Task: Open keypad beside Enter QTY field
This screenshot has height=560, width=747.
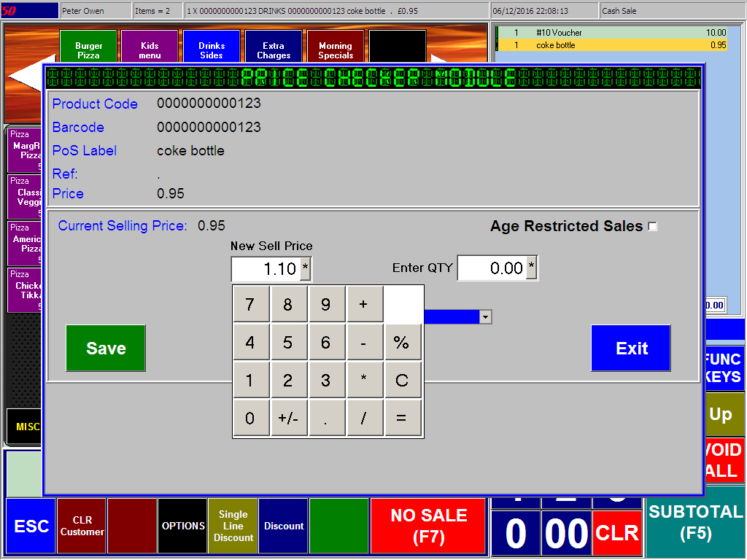Action: [532, 268]
